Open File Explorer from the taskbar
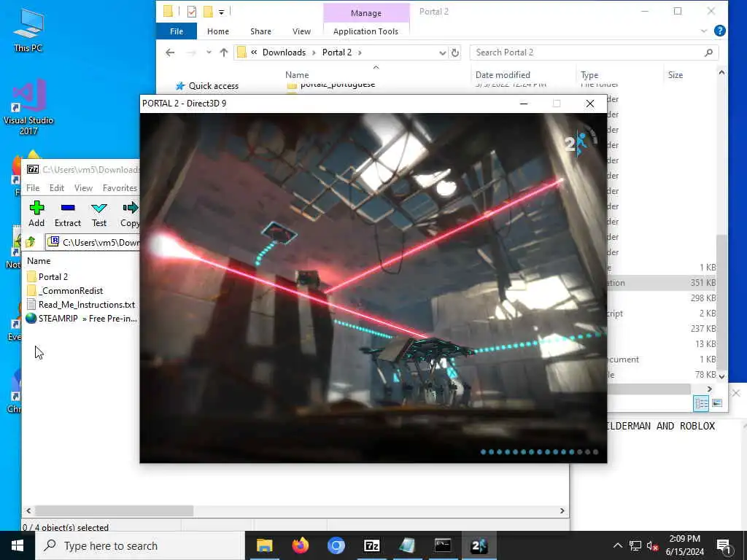Image resolution: width=747 pixels, height=560 pixels. click(x=264, y=545)
